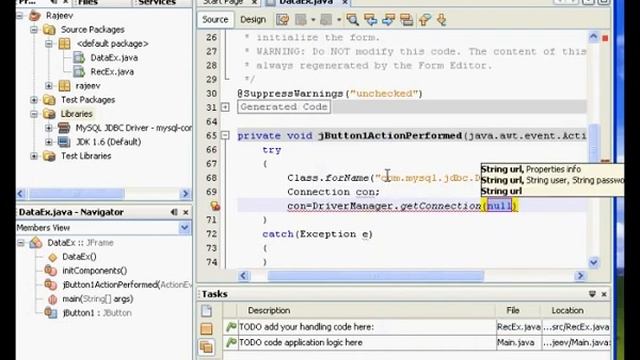Minimize the Navigator panel with pin icon
The image size is (640, 360).
(174, 212)
